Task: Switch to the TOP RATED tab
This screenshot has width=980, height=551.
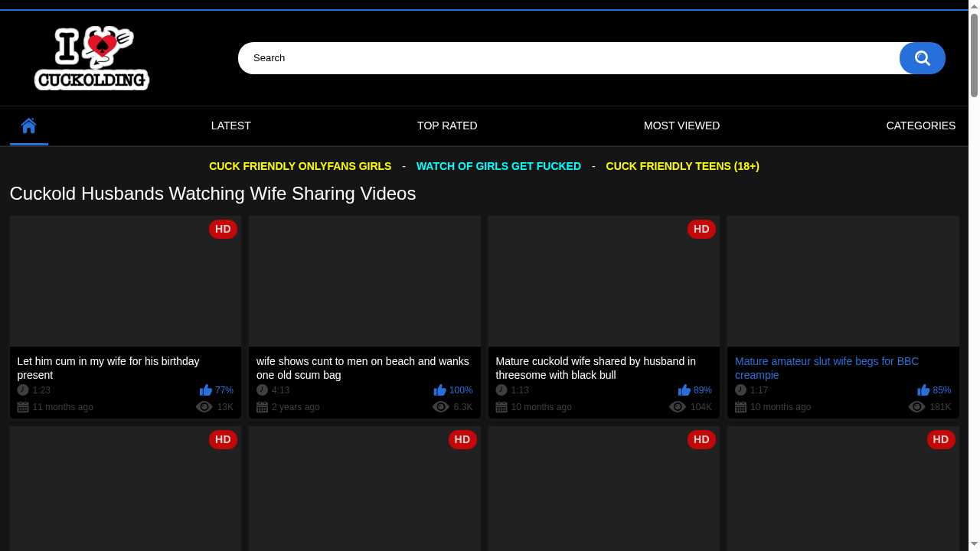Action: click(447, 126)
